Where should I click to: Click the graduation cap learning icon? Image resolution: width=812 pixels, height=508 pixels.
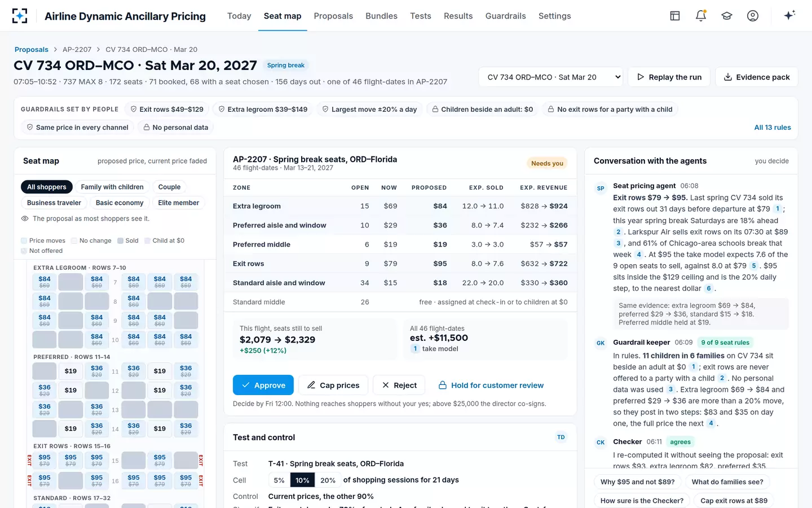click(x=727, y=16)
